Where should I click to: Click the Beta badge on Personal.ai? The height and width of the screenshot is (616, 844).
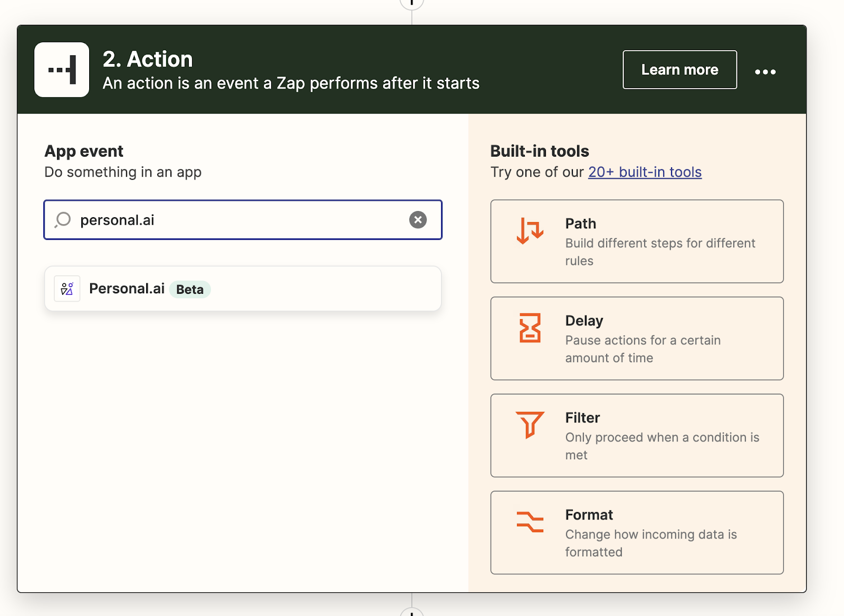tap(190, 290)
